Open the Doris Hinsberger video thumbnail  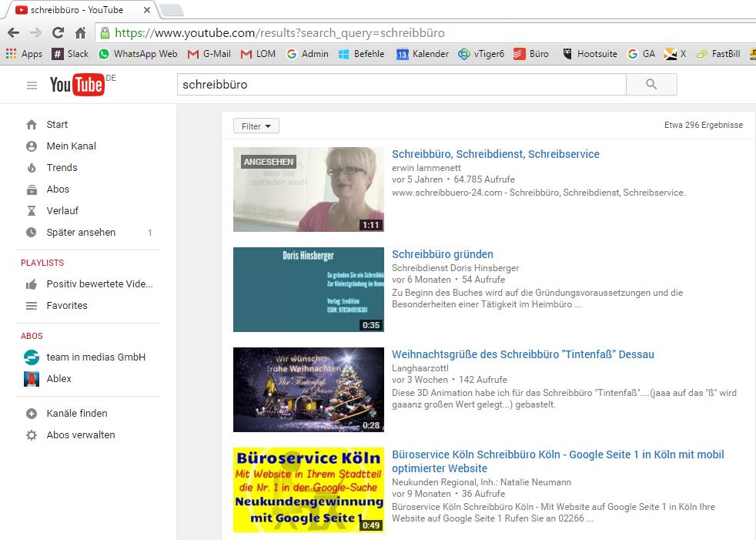309,290
